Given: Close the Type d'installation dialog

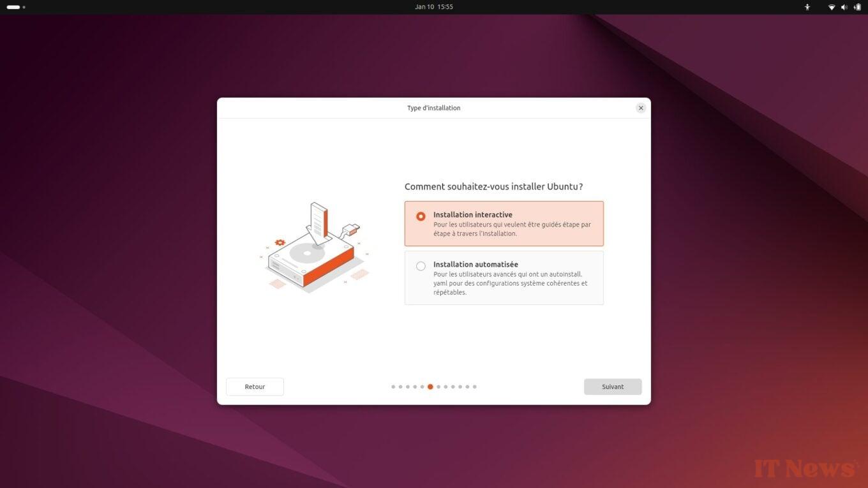Looking at the screenshot, I should 641,108.
